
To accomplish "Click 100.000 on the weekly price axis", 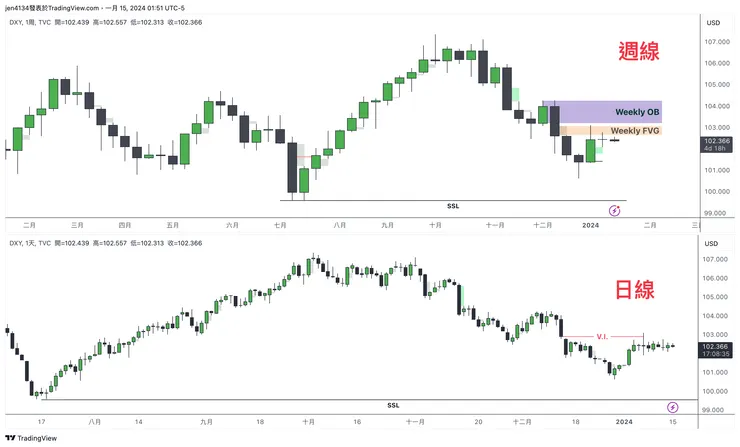I will [x=717, y=192].
